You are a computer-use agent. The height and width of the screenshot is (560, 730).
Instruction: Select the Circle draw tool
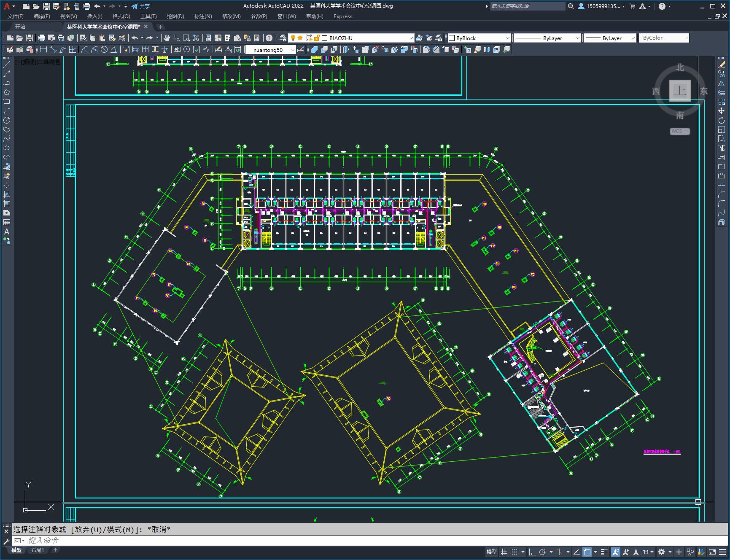point(7,121)
